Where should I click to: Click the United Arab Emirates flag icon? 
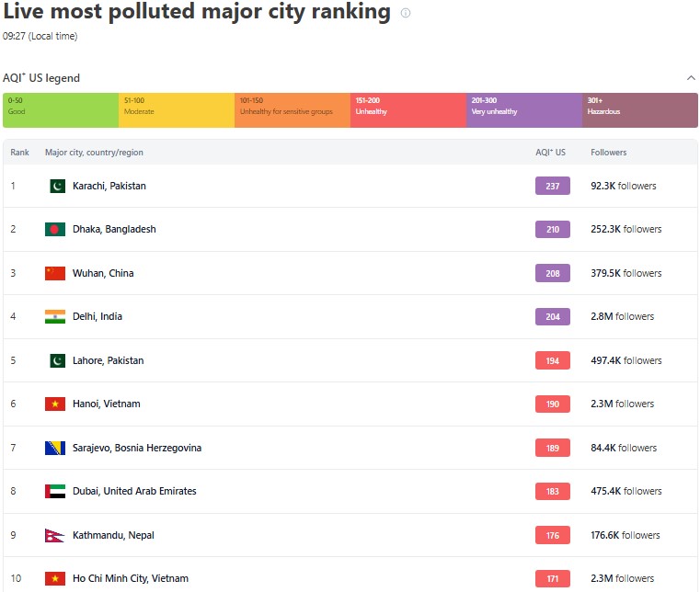point(55,491)
